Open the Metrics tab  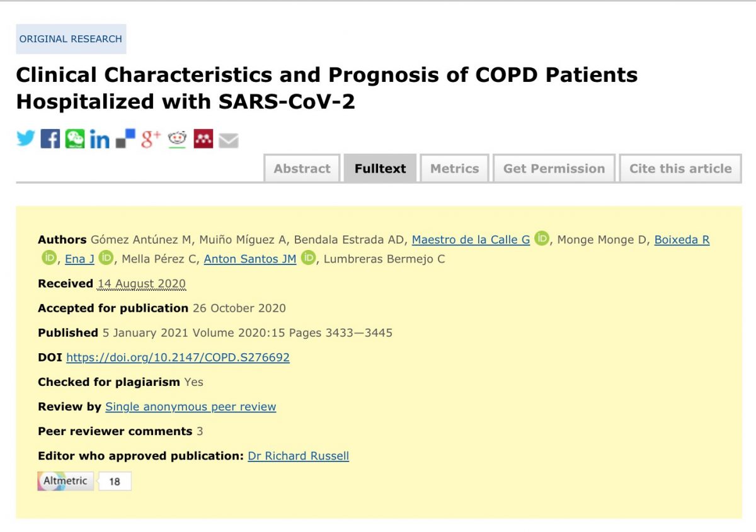[x=454, y=169]
